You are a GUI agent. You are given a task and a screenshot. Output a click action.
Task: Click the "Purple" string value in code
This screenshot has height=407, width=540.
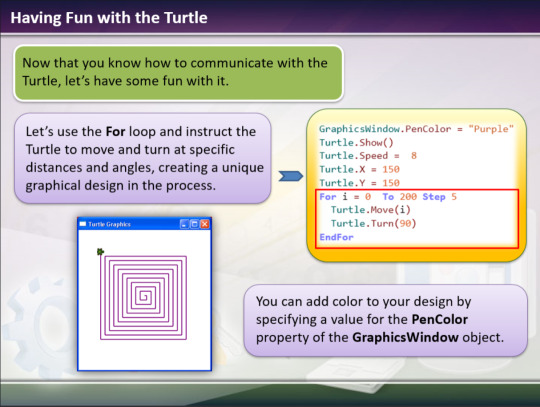[491, 129]
